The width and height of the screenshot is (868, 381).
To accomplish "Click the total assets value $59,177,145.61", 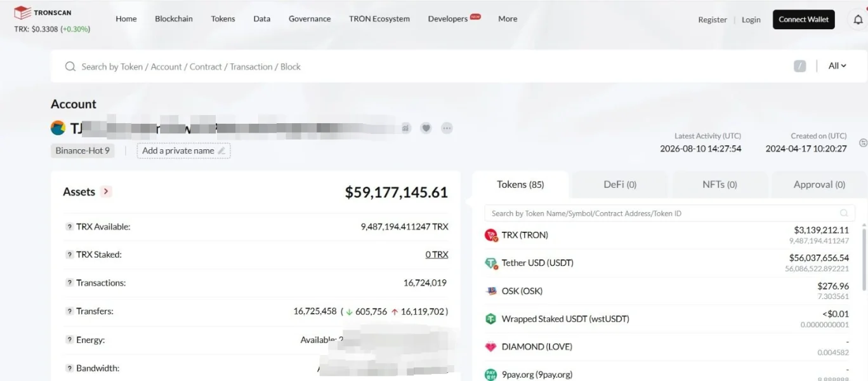I will click(397, 192).
